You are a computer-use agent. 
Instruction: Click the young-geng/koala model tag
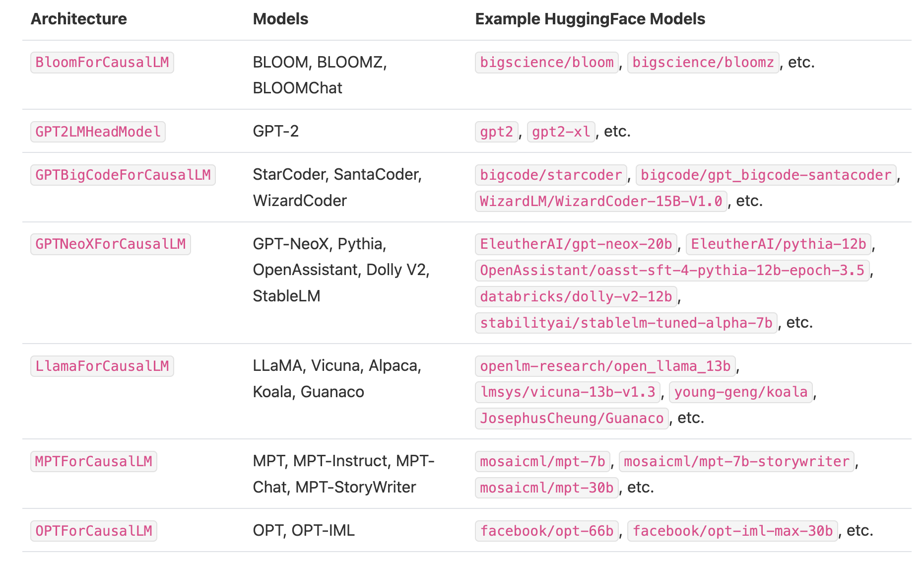741,392
